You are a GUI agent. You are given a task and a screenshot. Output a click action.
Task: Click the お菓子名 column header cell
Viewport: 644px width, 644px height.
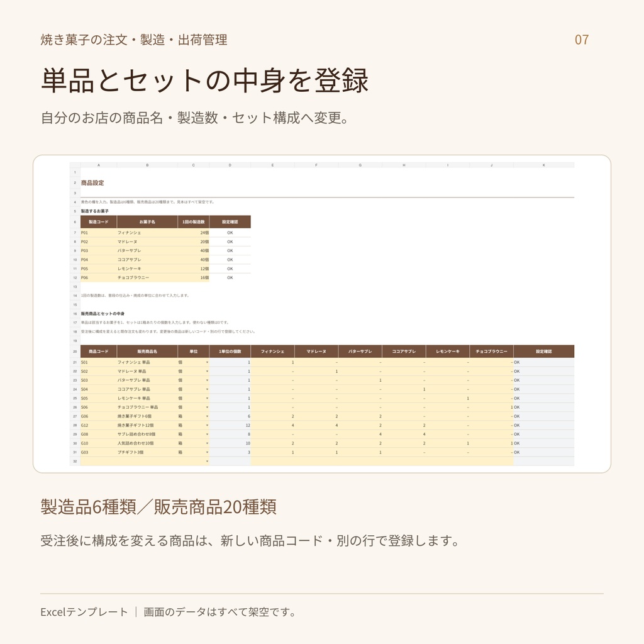point(147,222)
